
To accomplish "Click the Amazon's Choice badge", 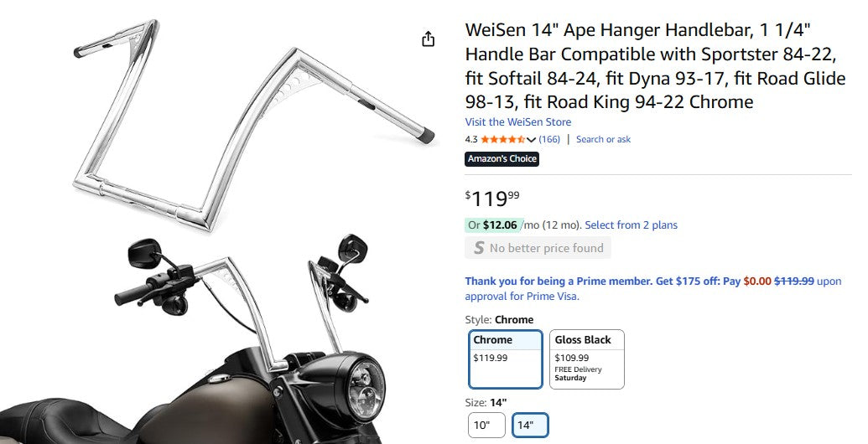I will pyautogui.click(x=502, y=159).
